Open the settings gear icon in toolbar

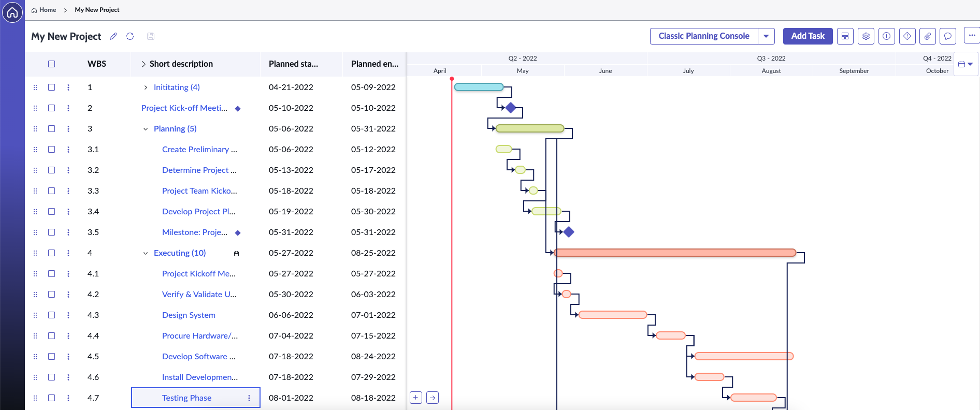click(866, 36)
